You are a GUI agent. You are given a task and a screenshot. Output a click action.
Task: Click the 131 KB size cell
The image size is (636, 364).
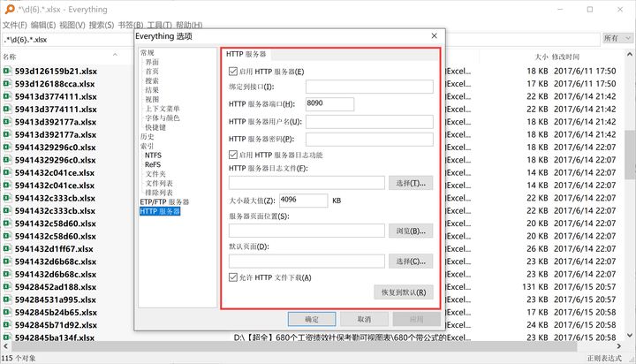535,287
